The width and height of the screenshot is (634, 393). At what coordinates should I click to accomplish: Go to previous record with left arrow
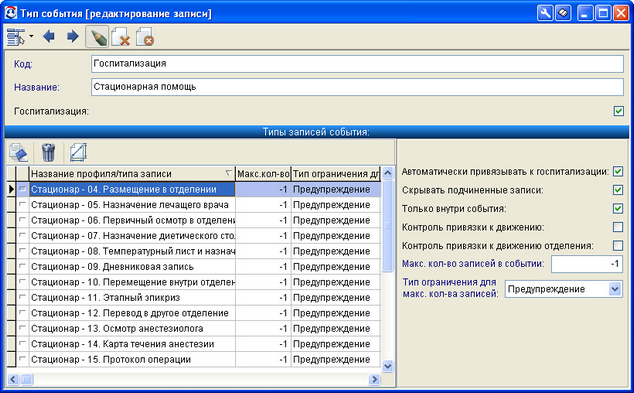click(x=49, y=36)
